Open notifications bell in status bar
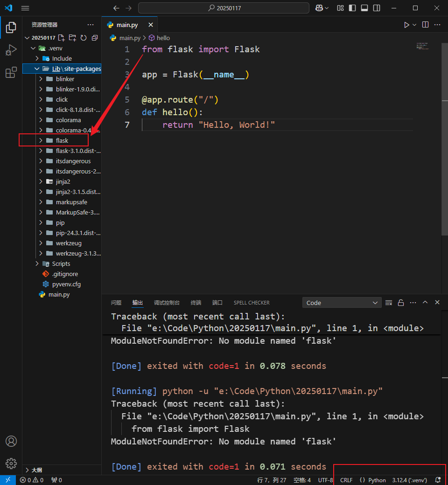 click(438, 480)
